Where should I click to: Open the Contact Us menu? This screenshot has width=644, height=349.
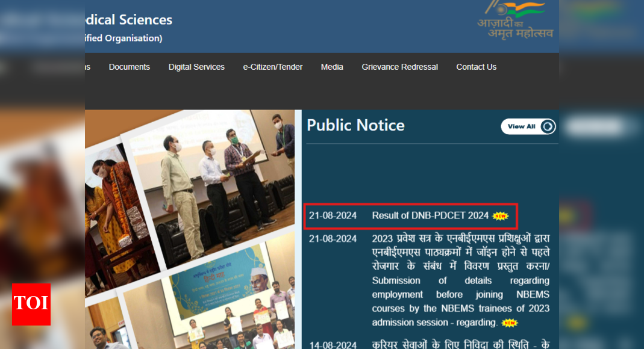[x=477, y=67]
